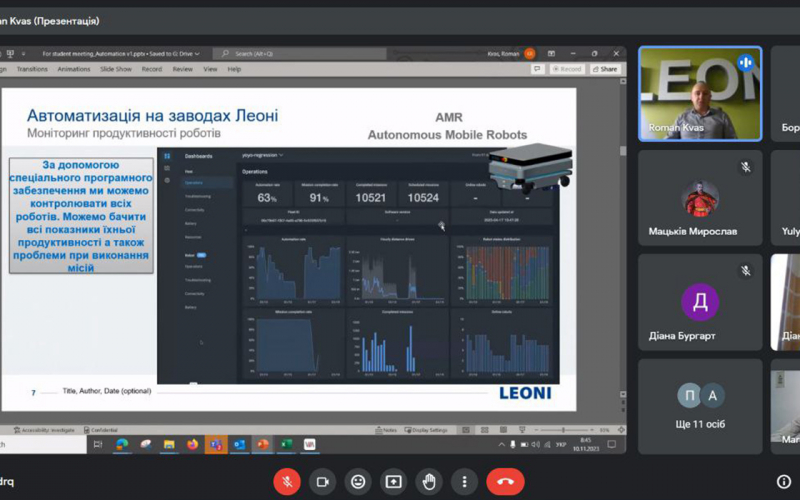Click the Dashboards grid icon in the sidebar

pos(167,156)
